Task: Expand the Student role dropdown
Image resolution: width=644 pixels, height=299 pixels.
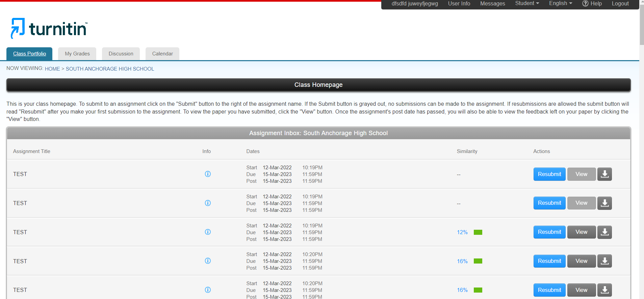Action: [527, 3]
